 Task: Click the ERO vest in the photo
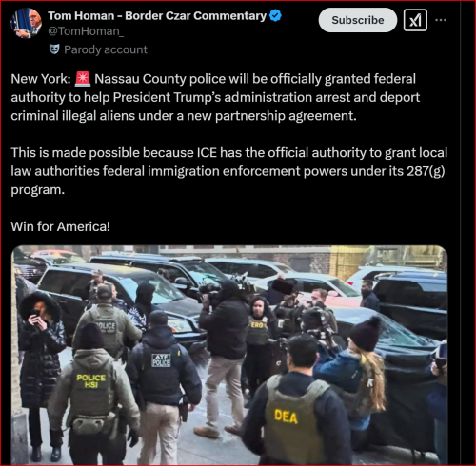258,331
